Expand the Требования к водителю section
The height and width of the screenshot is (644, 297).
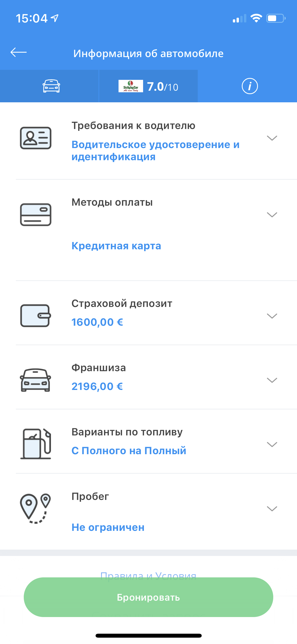272,138
